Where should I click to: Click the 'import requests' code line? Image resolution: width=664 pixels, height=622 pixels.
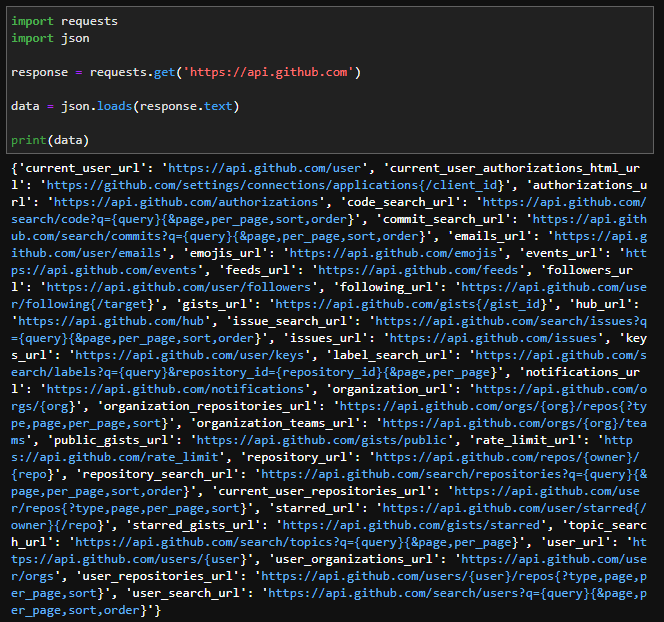(64, 21)
